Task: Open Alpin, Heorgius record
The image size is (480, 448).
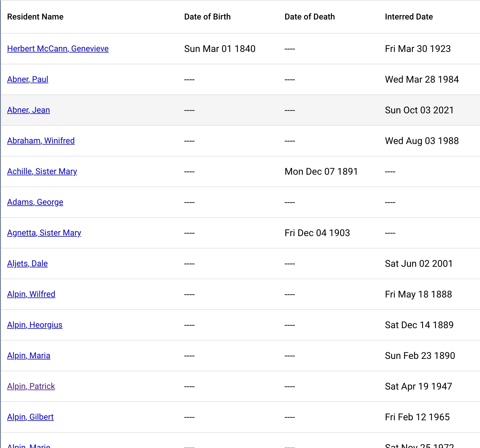Action: [35, 325]
